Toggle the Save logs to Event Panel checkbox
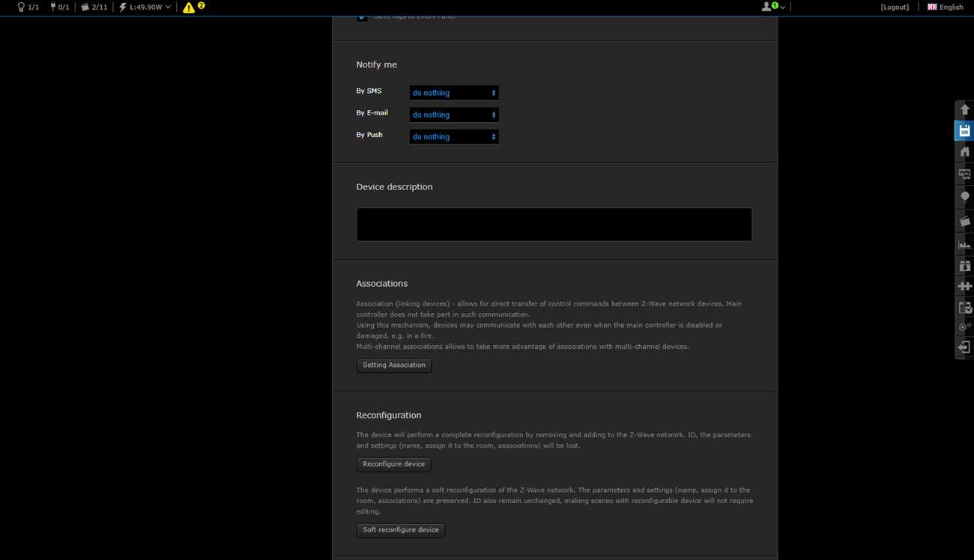The width and height of the screenshot is (974, 560). pos(362,17)
